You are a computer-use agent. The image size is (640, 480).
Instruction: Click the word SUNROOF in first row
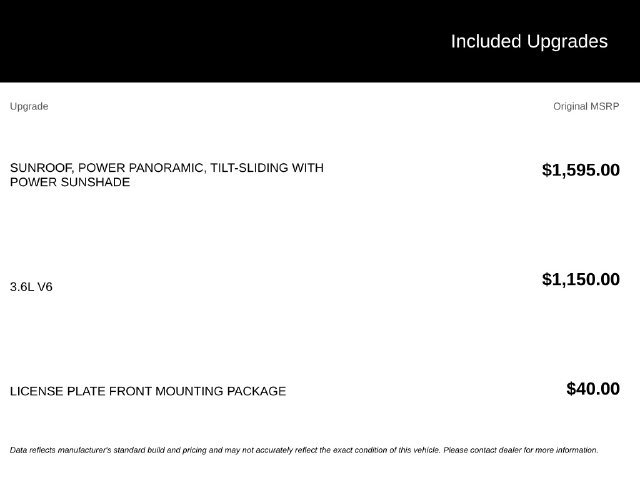coord(41,168)
